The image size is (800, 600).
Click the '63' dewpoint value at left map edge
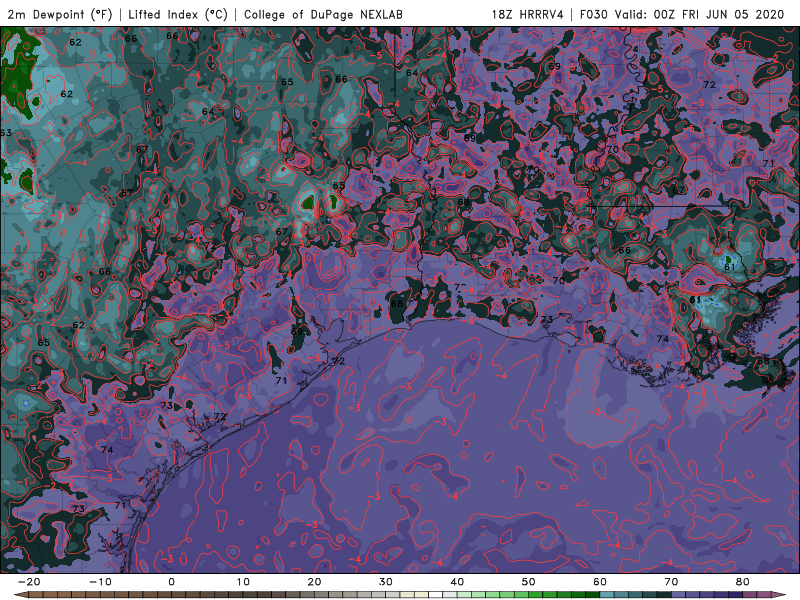6,133
